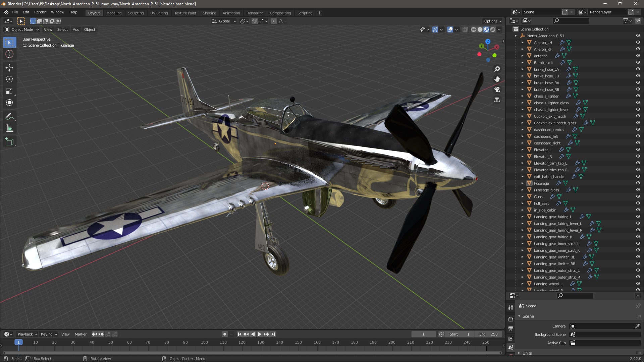This screenshot has width=644, height=362.
Task: Open the Keying dropdown
Action: (x=49, y=334)
